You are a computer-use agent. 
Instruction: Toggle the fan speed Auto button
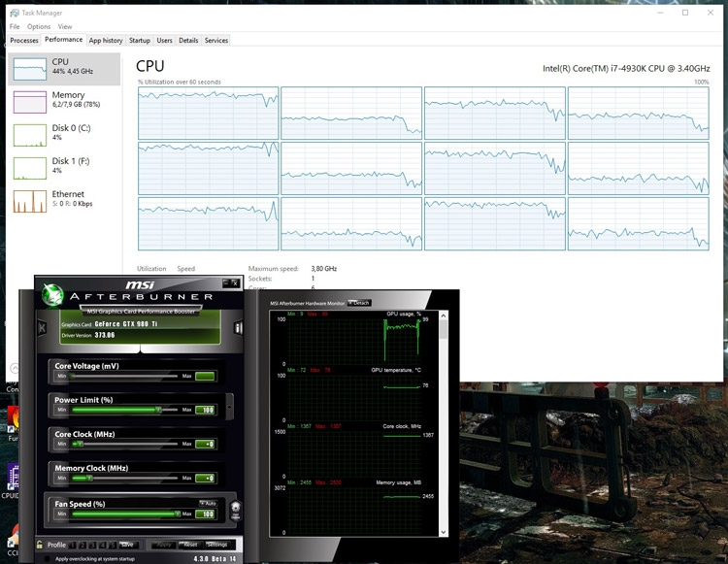(x=208, y=503)
